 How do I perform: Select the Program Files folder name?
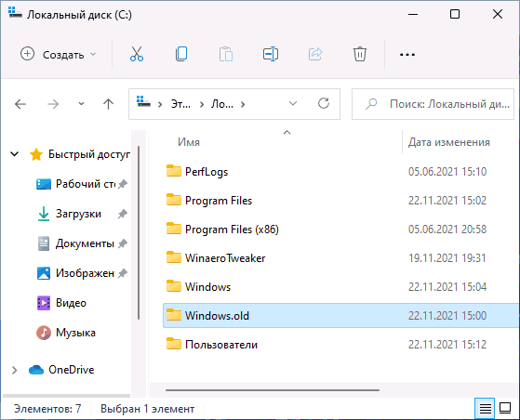click(x=219, y=201)
